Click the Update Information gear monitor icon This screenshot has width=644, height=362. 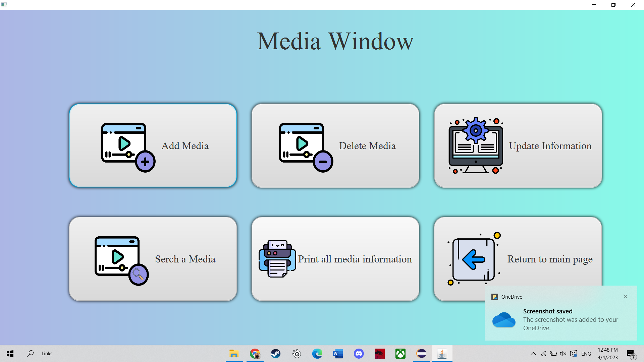coord(476,145)
